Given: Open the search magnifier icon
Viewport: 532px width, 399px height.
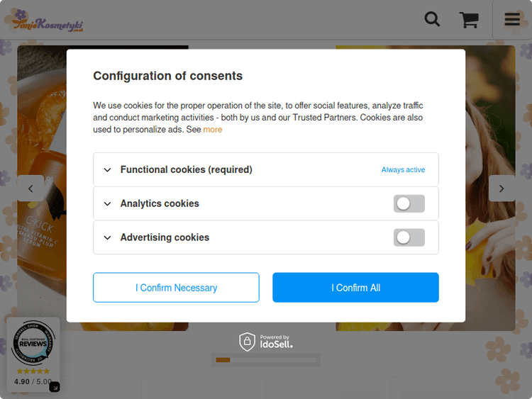Looking at the screenshot, I should [x=432, y=19].
